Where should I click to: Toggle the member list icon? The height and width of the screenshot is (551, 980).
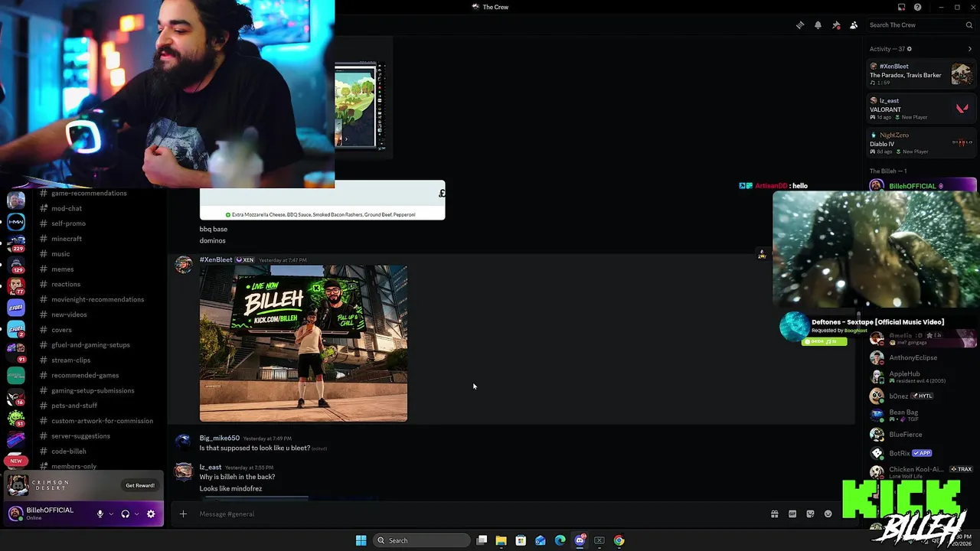tap(854, 25)
